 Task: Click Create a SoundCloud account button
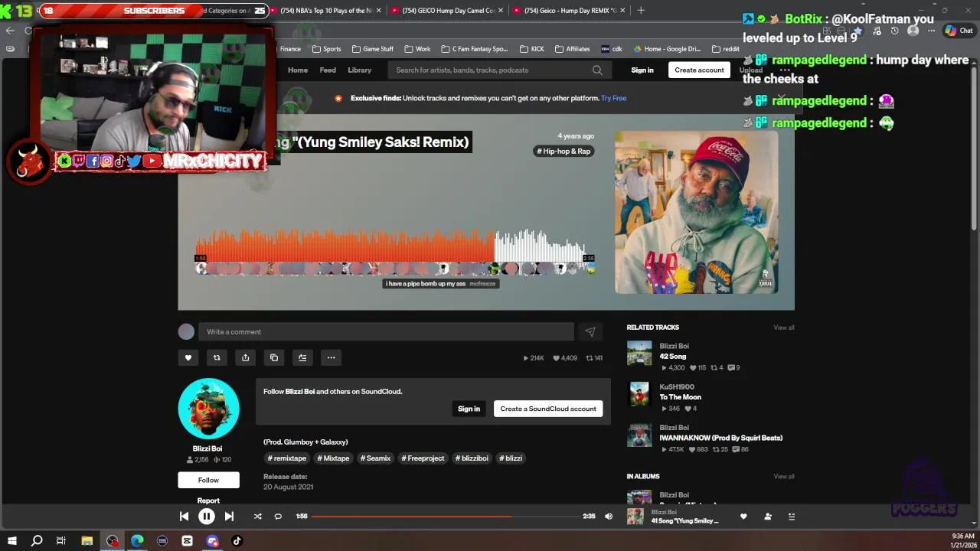click(548, 409)
